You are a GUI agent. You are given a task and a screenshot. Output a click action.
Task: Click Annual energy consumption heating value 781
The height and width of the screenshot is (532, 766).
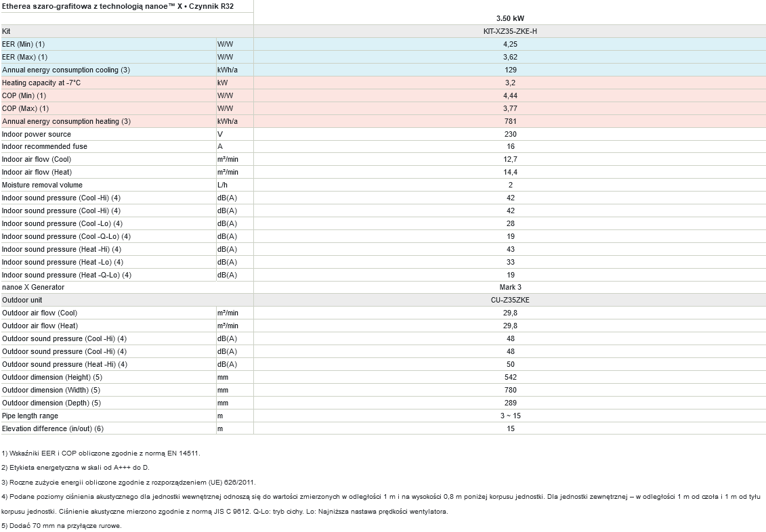pos(510,121)
